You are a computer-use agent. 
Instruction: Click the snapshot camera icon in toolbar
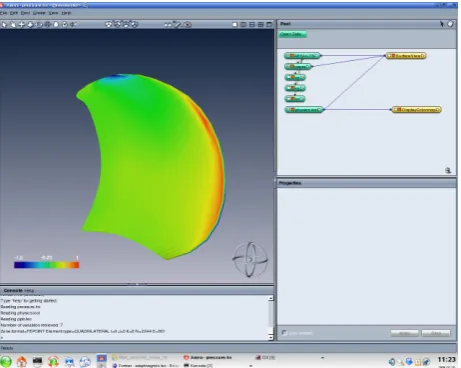tap(188, 24)
